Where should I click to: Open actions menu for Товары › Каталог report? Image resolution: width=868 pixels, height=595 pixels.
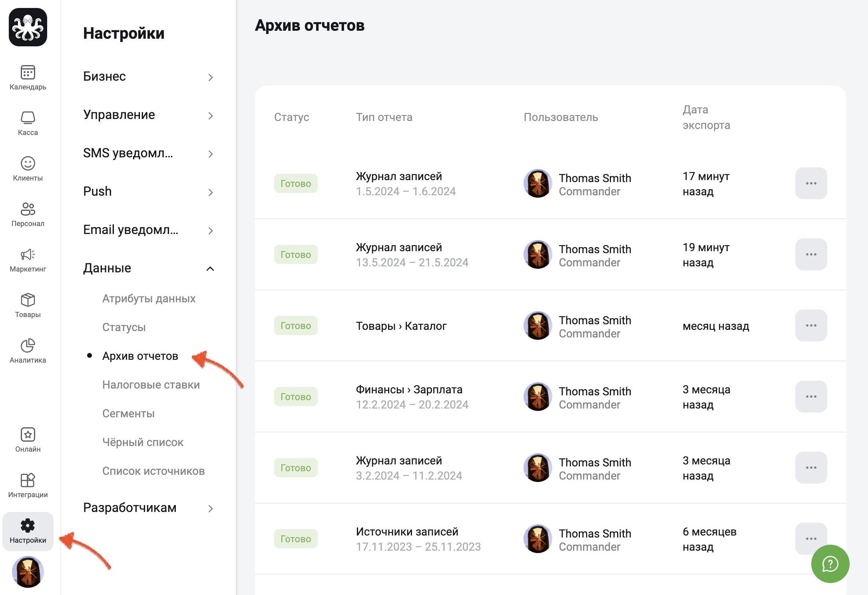pos(811,325)
